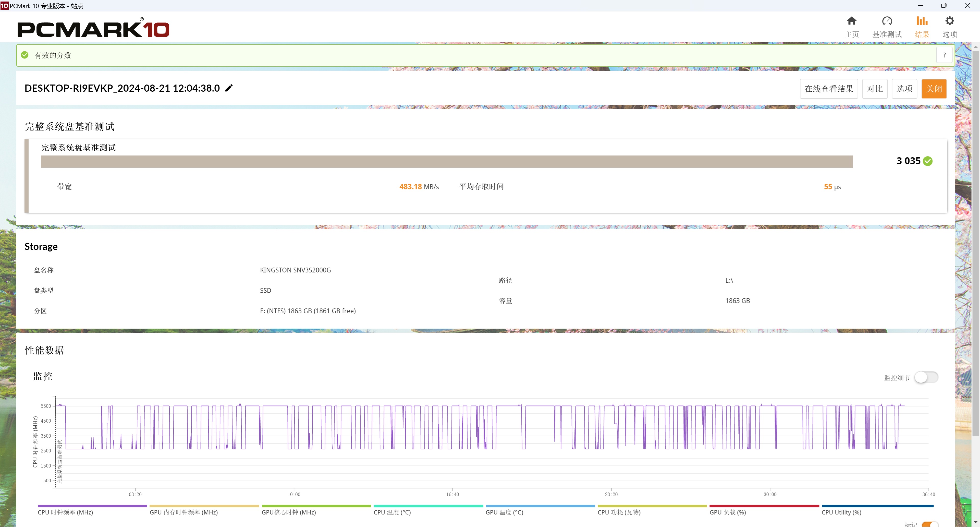
Task: Select CPU clock frequency legend swatch
Action: point(92,506)
